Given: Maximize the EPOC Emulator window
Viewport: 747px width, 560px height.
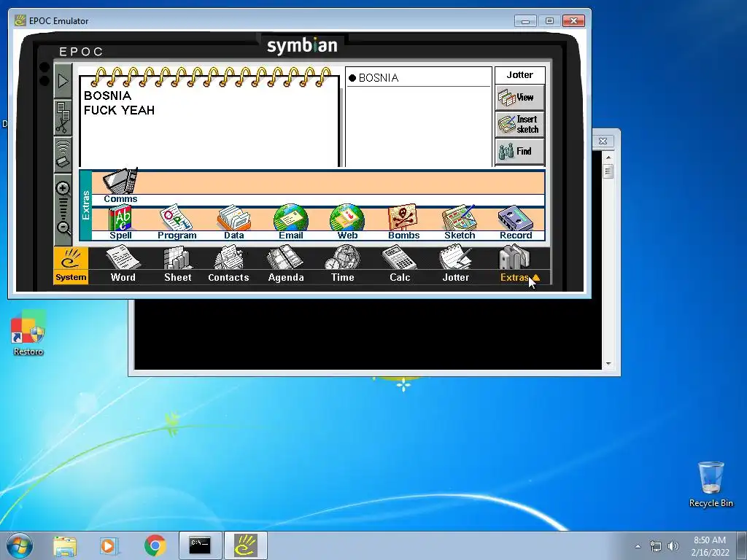Looking at the screenshot, I should click(x=549, y=21).
